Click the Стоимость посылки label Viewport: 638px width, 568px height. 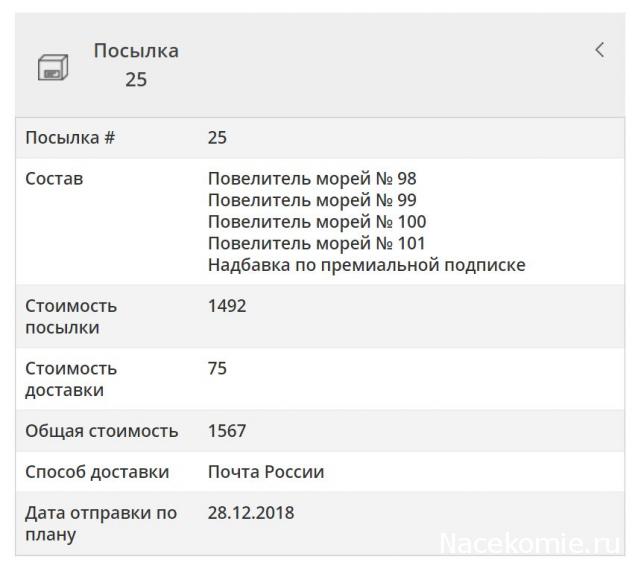71,316
